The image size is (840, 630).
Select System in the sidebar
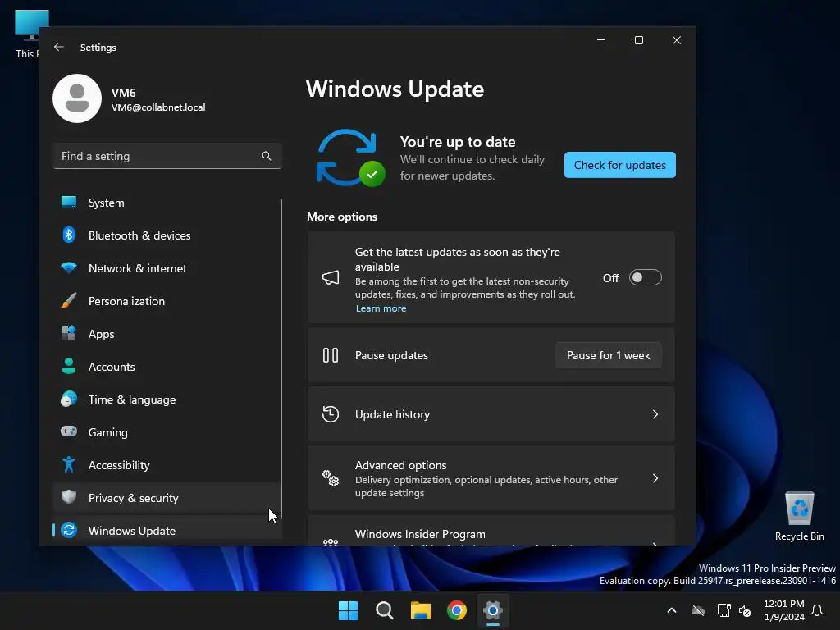pos(167,203)
